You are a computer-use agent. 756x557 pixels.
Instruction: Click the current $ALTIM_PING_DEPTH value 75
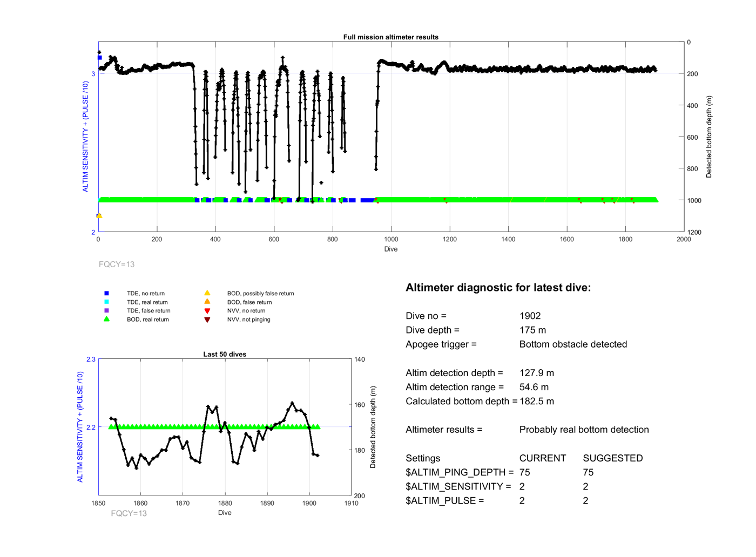point(525,472)
